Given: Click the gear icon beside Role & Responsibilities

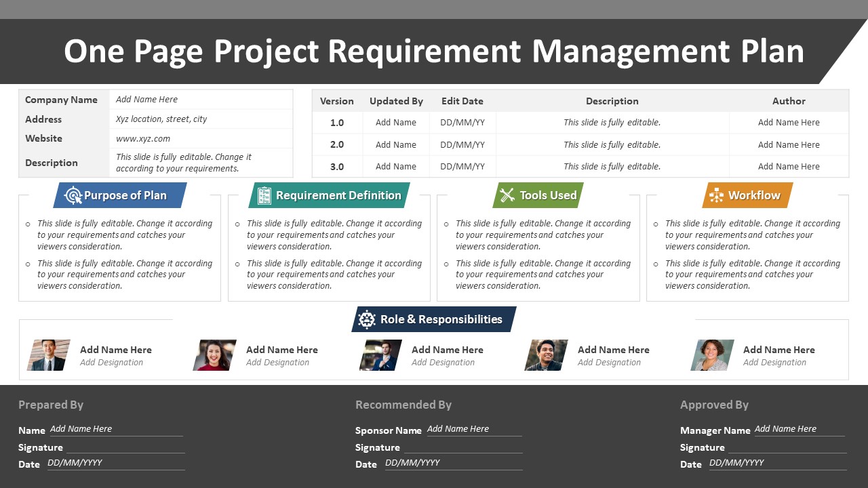Looking at the screenshot, I should [x=367, y=319].
